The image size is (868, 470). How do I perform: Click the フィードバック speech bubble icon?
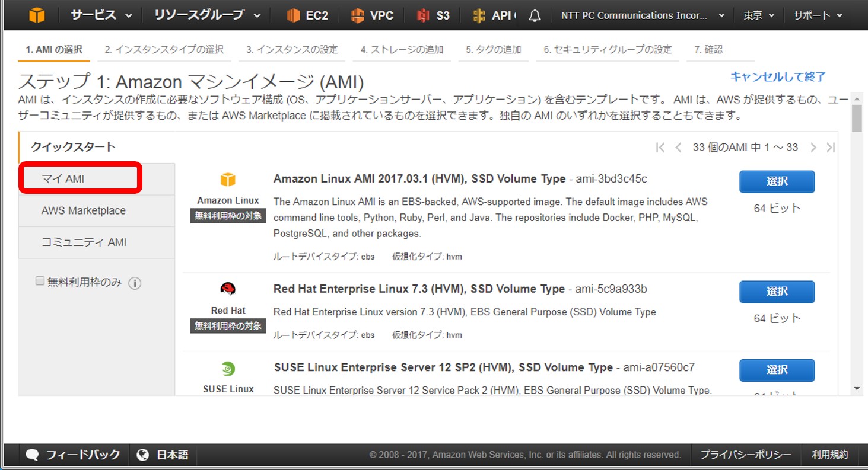point(33,455)
